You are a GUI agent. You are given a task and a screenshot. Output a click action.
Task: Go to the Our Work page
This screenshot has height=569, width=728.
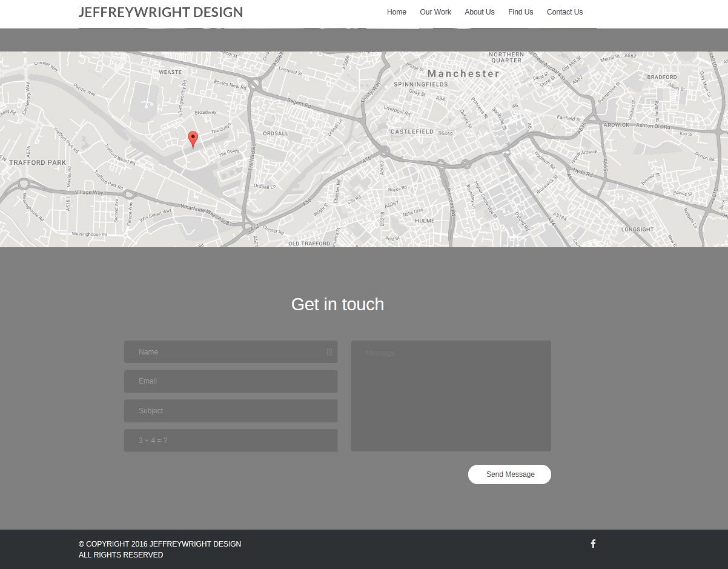(435, 12)
